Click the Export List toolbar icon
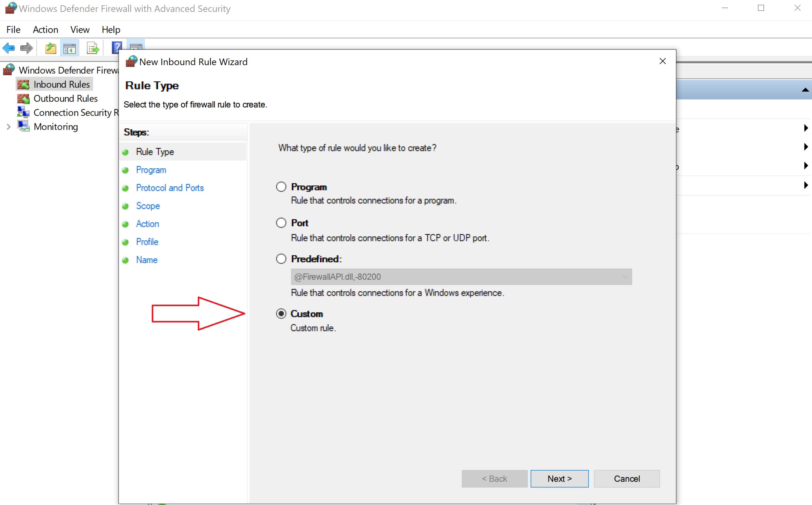 [93, 49]
